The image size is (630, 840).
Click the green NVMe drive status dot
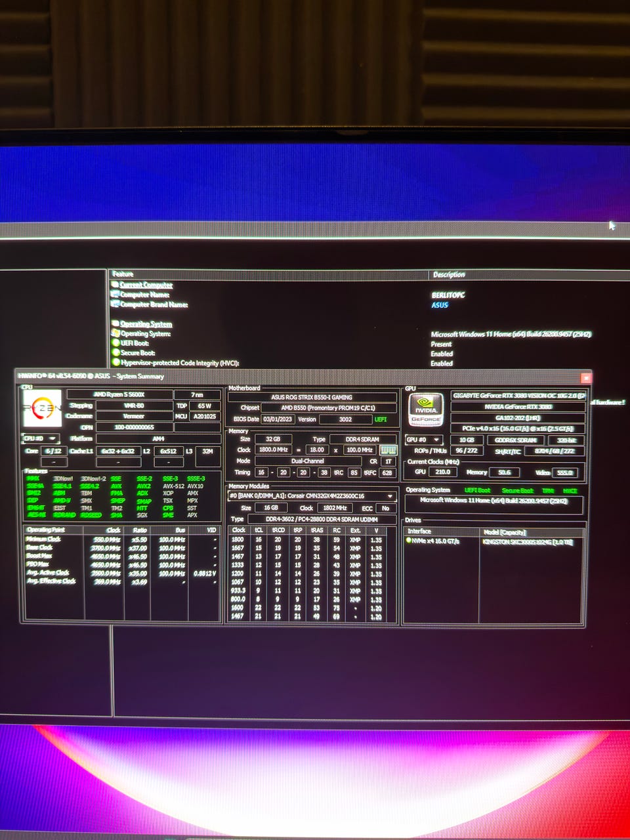(408, 541)
